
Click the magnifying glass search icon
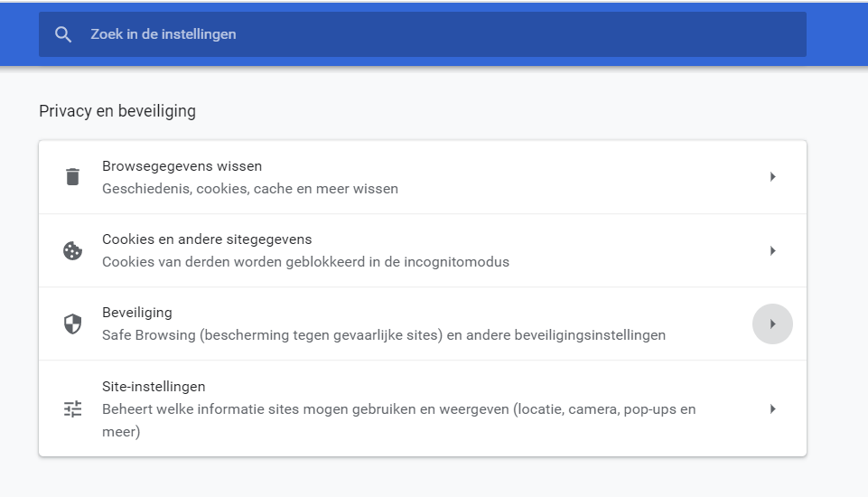[x=62, y=34]
